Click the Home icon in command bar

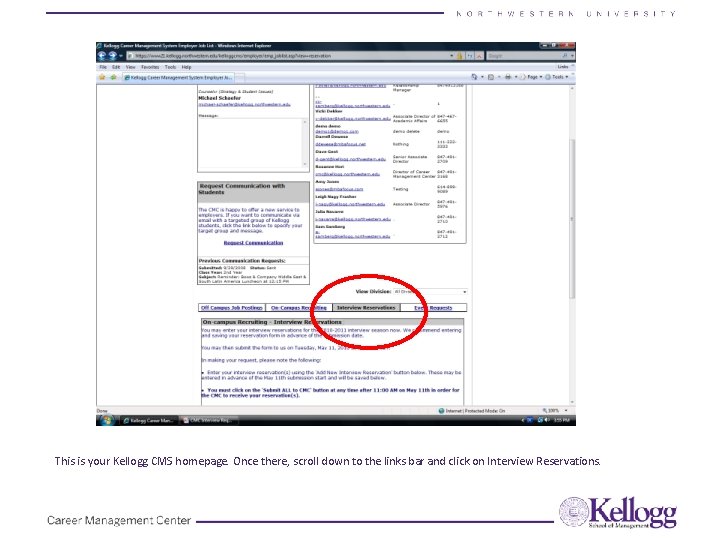475,77
